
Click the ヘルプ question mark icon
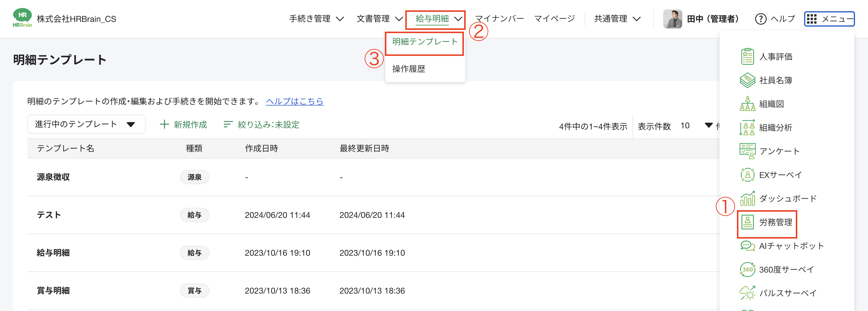tap(761, 19)
